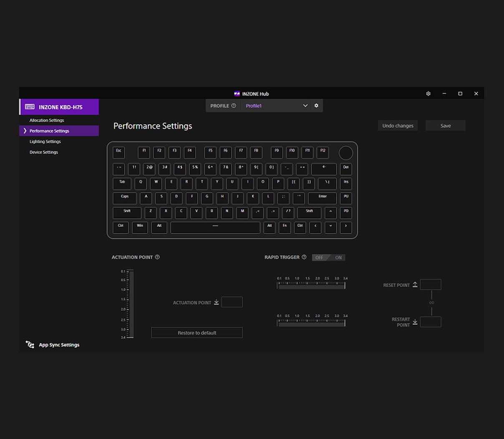Viewport: 504px width, 439px height.
Task: Turn Rapid Trigger OFF
Action: tap(320, 258)
